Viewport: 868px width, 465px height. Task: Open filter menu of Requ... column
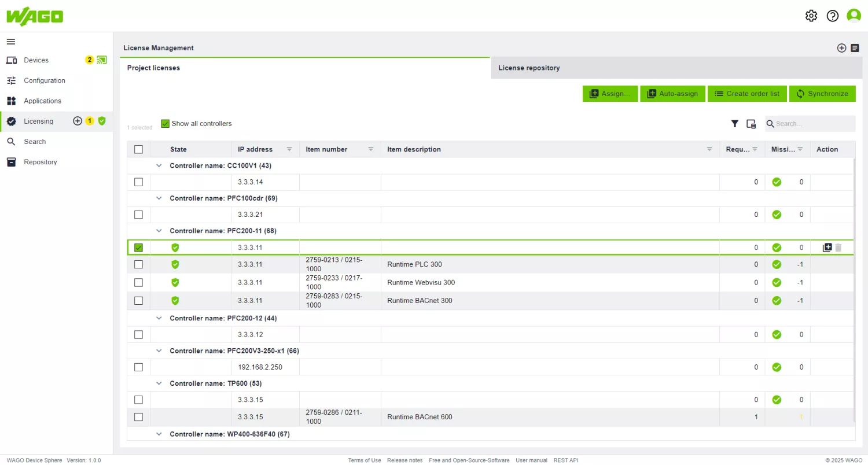click(x=755, y=149)
